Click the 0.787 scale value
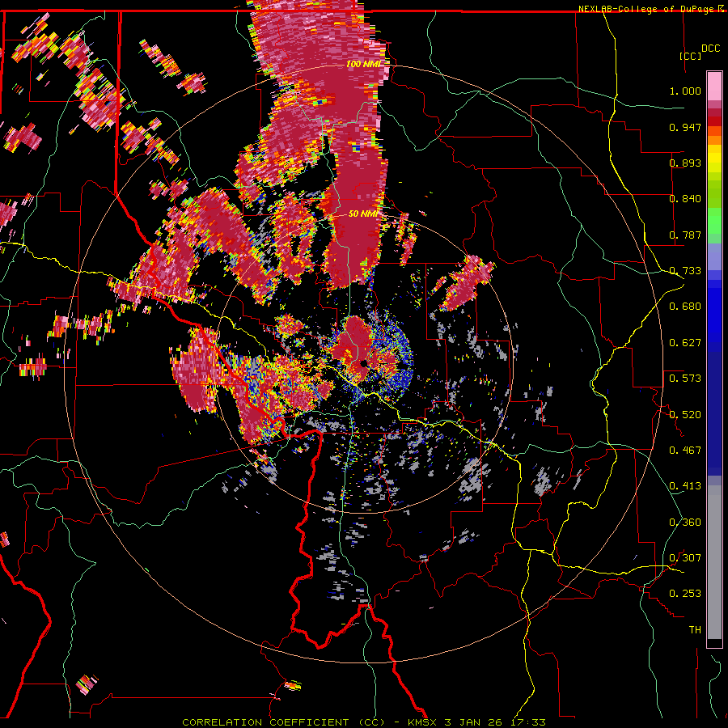 pyautogui.click(x=685, y=235)
